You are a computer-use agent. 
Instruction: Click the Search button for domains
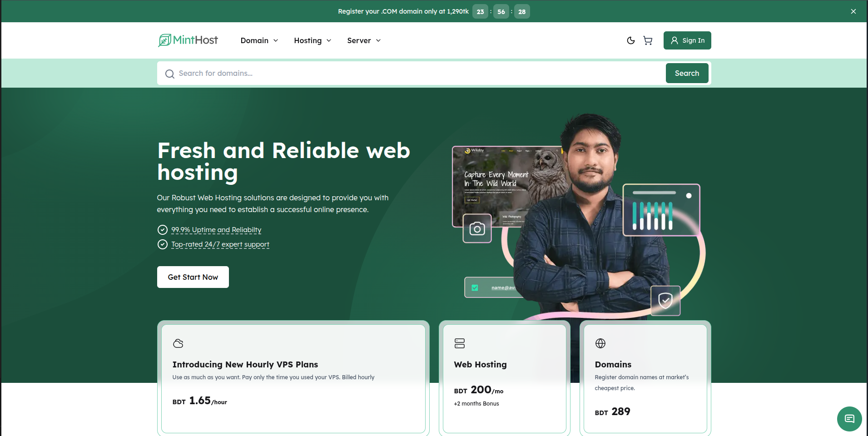tap(686, 73)
